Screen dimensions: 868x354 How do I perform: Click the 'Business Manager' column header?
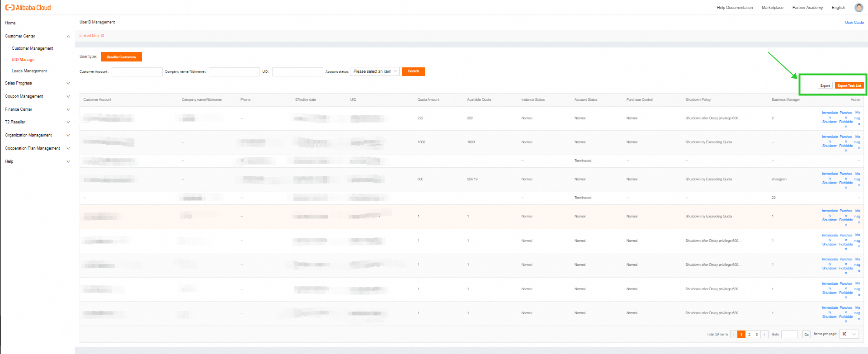[x=786, y=100]
